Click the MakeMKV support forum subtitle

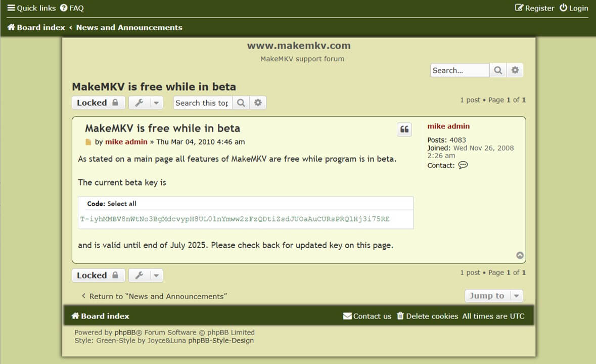point(302,59)
